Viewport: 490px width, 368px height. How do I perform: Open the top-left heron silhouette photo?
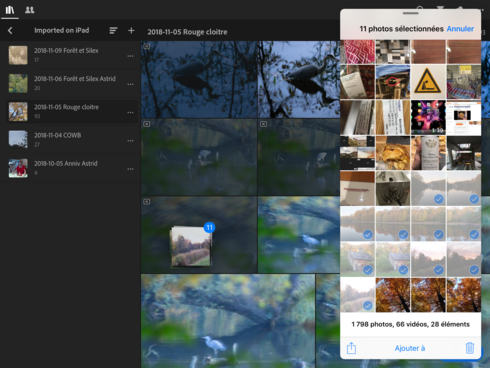(199, 79)
